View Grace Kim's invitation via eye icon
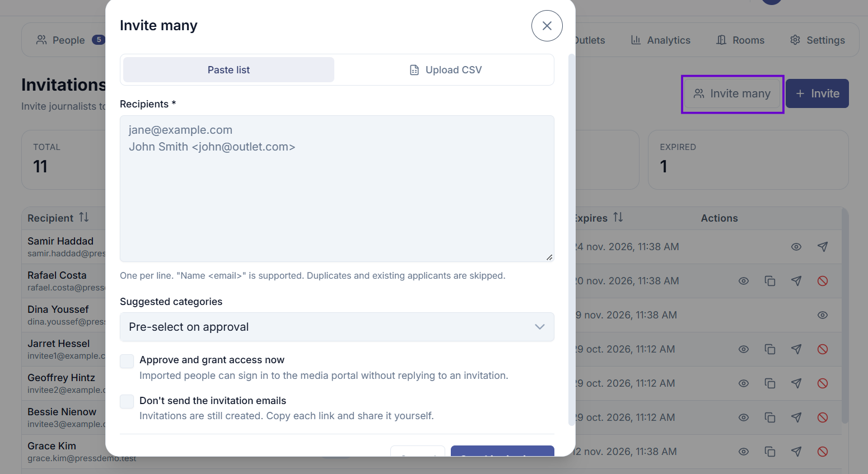The width and height of the screenshot is (868, 474). click(744, 452)
